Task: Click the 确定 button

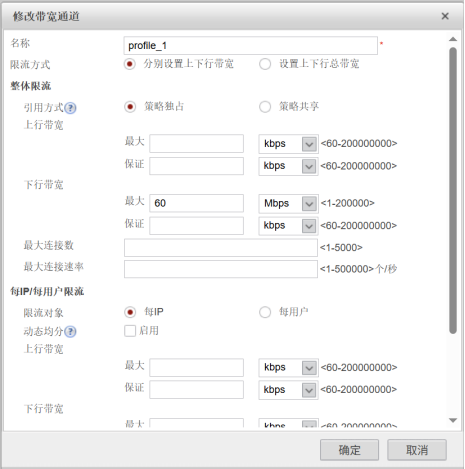Action: click(349, 450)
